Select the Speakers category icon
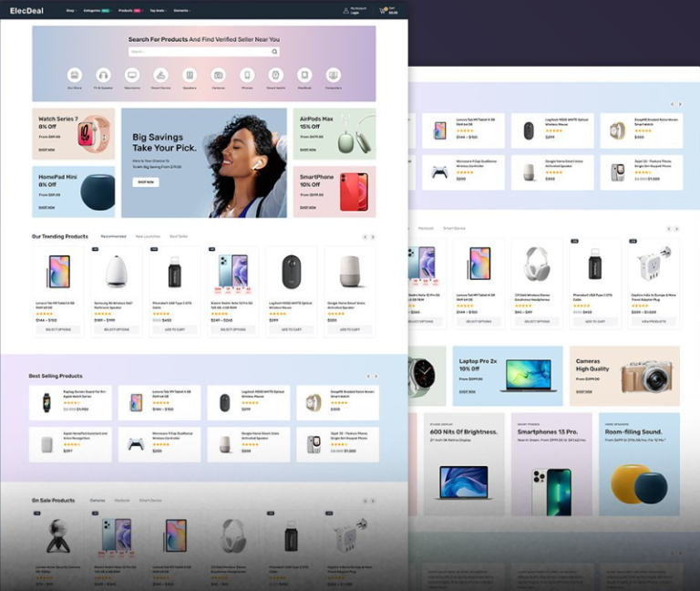This screenshot has height=591, width=700. click(x=190, y=75)
